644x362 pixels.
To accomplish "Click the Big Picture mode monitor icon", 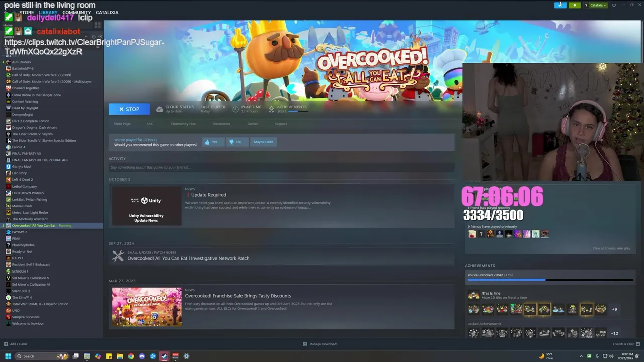I will point(614,5).
